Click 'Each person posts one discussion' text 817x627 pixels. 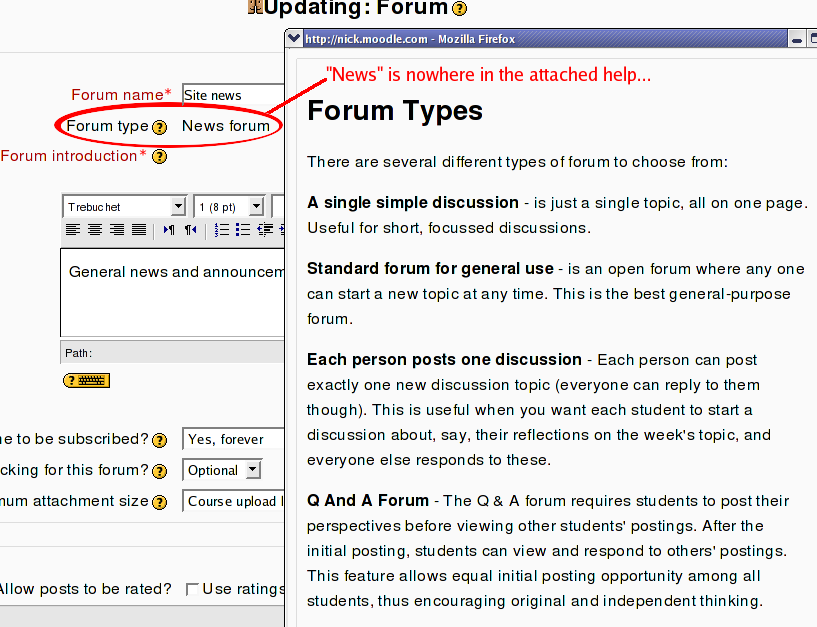444,360
